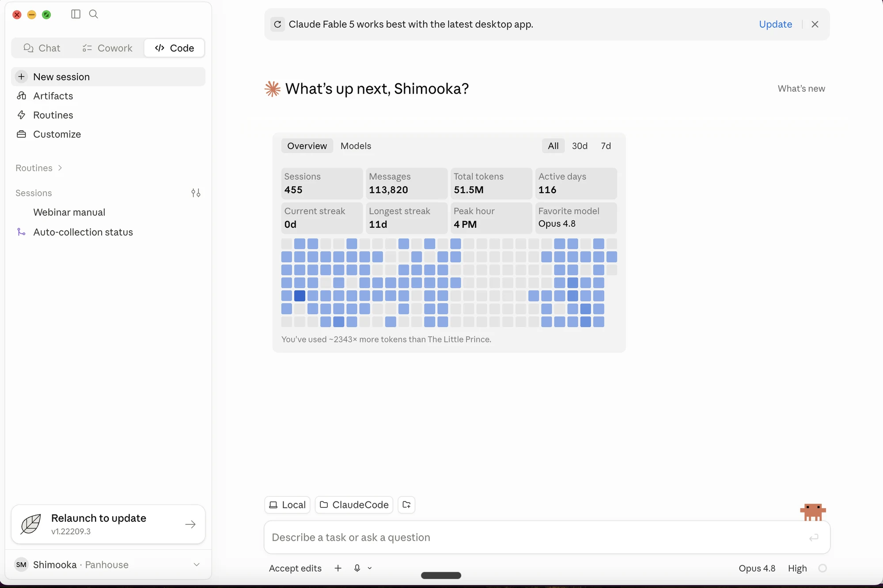Click the pixel-art crab mascot
This screenshot has width=883, height=588.
click(x=813, y=512)
